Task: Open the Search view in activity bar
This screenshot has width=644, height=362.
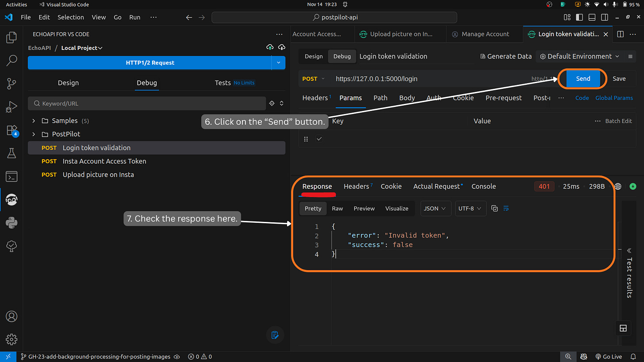Action: coord(11,60)
